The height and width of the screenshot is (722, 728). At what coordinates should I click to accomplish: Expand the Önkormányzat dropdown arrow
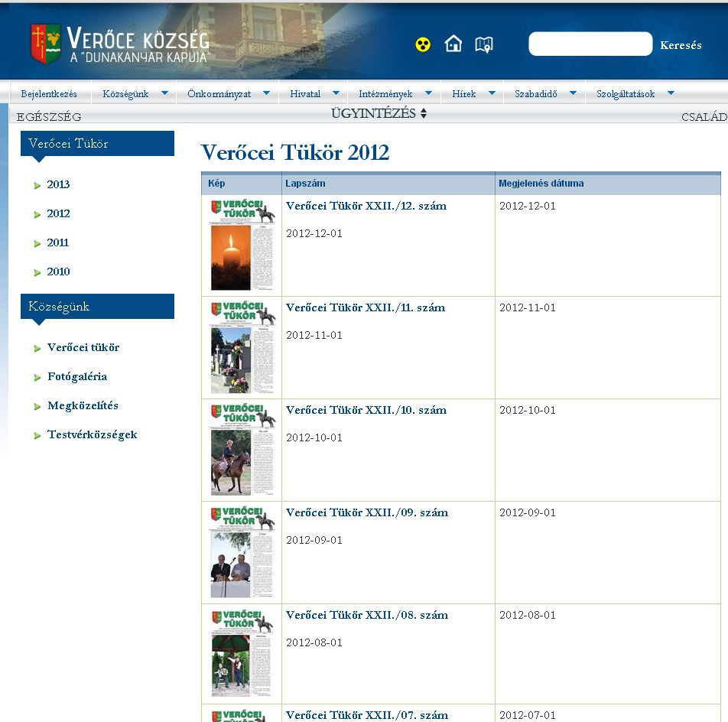[x=266, y=93]
